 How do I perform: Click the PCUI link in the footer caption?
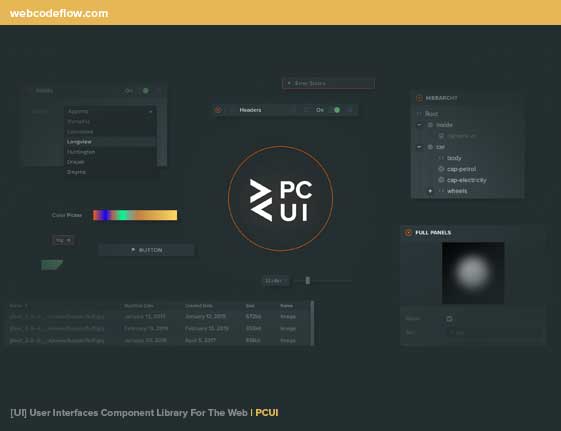[x=267, y=413]
